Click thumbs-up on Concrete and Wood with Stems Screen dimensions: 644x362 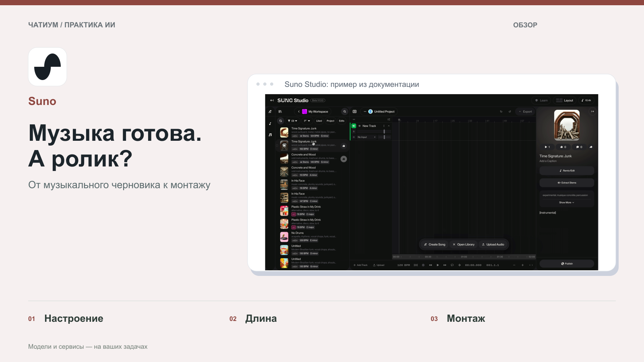[x=344, y=159]
